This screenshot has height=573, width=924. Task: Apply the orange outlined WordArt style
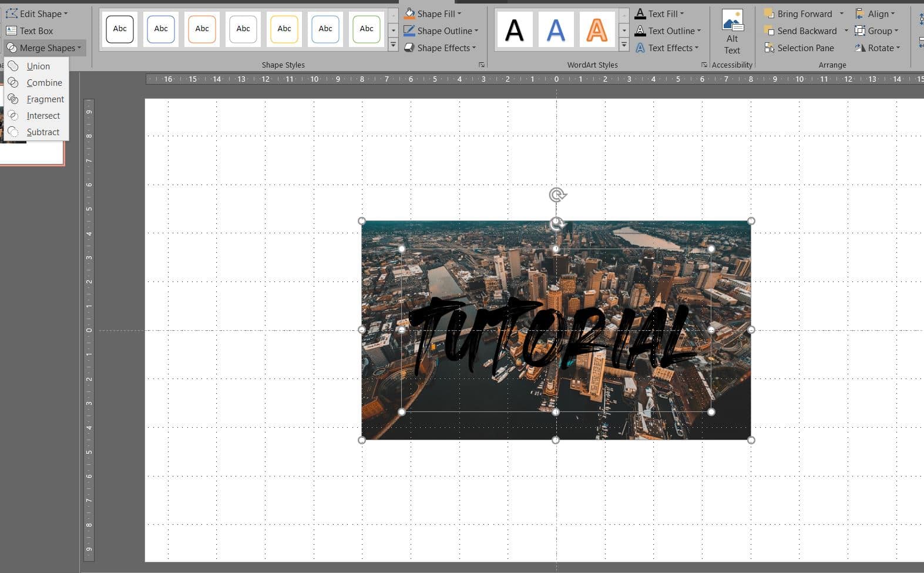pos(596,29)
